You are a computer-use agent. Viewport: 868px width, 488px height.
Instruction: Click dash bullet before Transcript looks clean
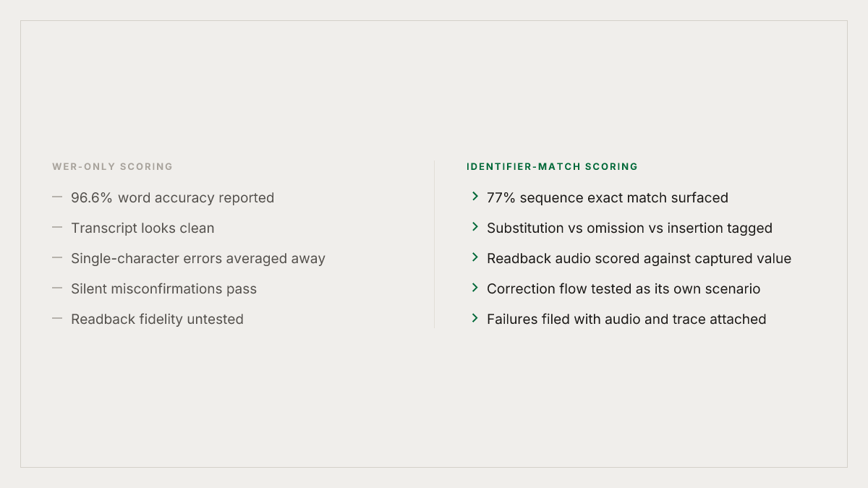(57, 227)
